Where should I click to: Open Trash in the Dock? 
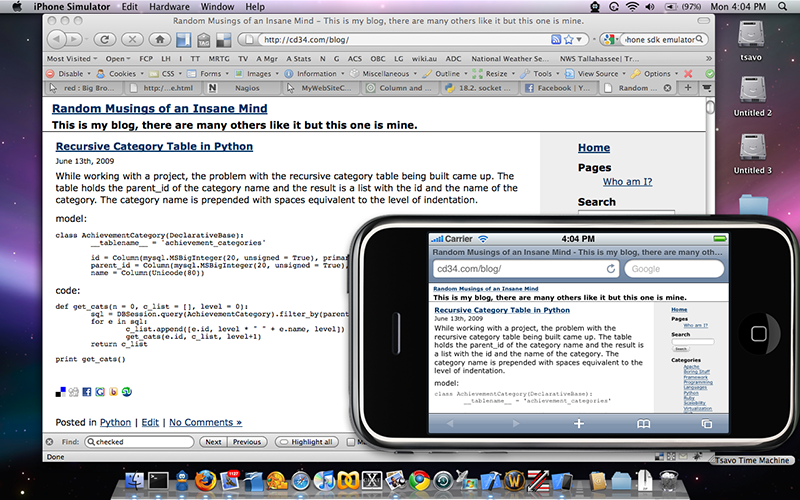(x=668, y=481)
